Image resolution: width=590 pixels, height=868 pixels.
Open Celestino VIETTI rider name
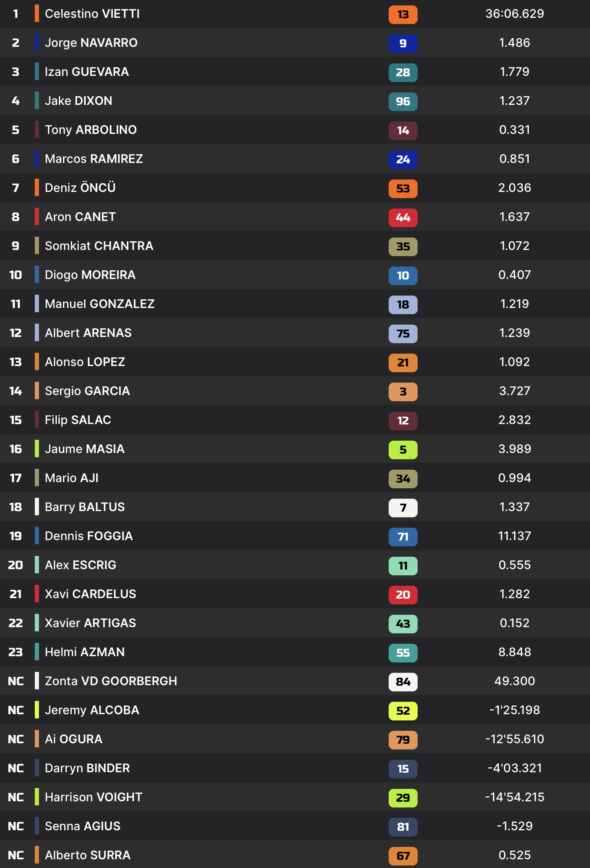92,14
